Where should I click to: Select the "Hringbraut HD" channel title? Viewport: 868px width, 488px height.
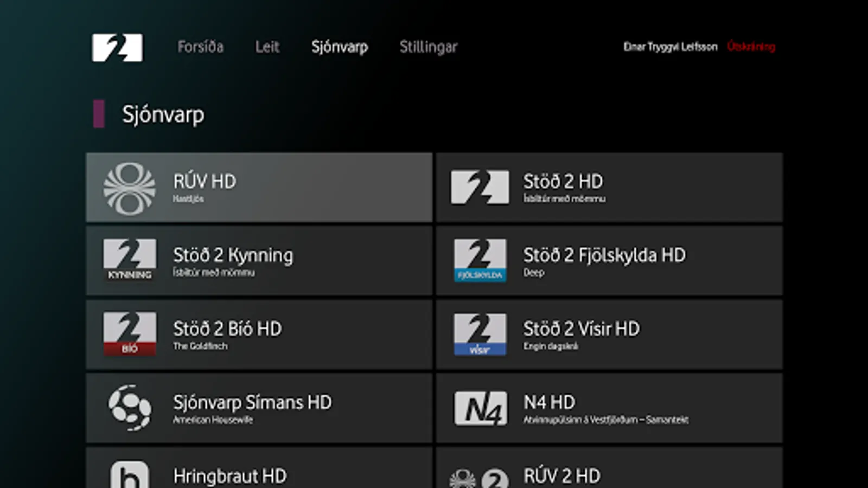tap(230, 476)
